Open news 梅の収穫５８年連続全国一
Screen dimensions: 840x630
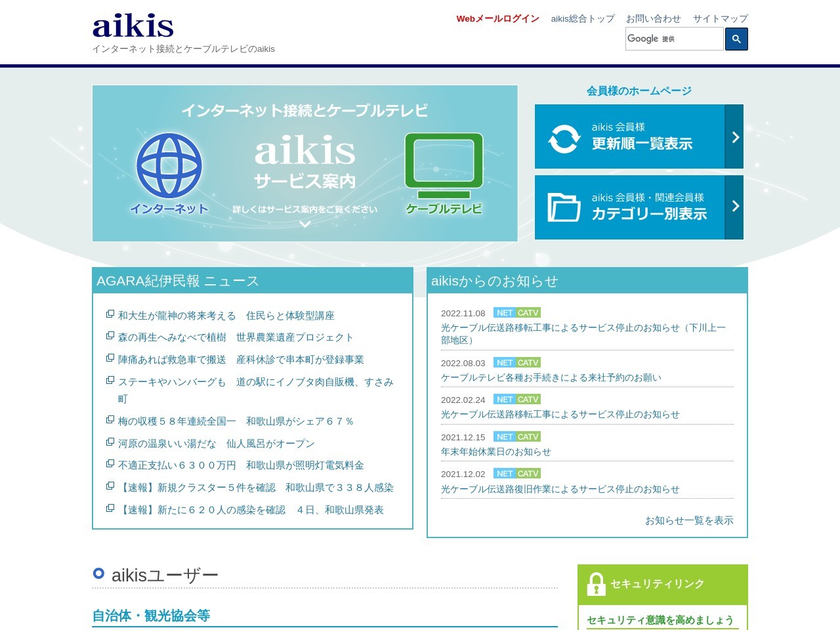click(236, 421)
